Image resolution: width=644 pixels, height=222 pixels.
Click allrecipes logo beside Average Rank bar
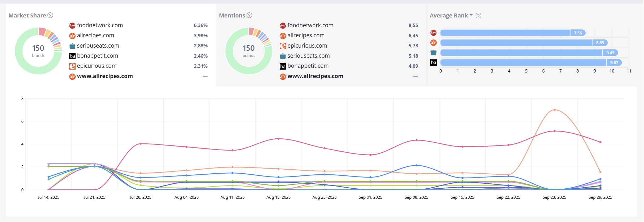[433, 43]
